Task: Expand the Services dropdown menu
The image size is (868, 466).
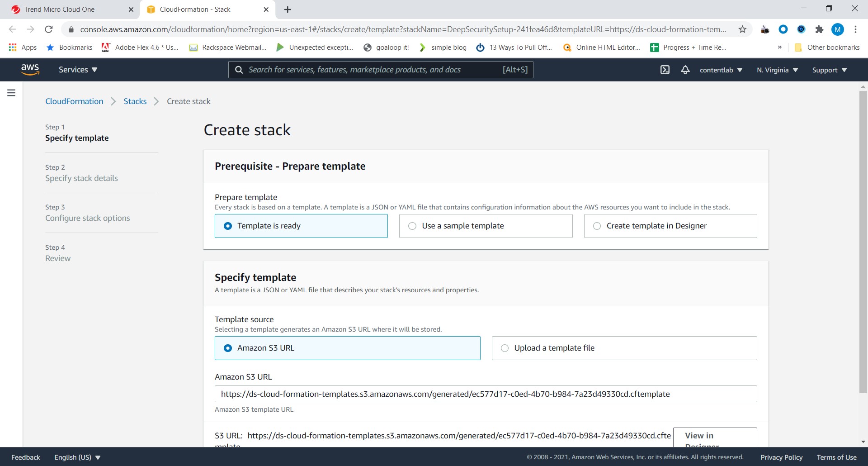Action: click(78, 70)
